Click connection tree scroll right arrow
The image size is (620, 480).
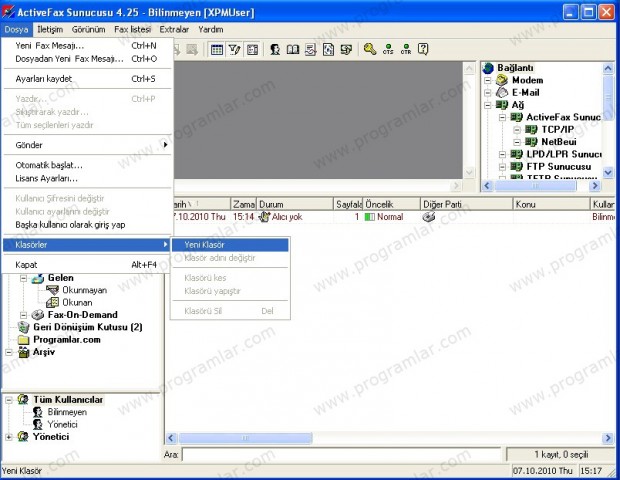tap(595, 185)
